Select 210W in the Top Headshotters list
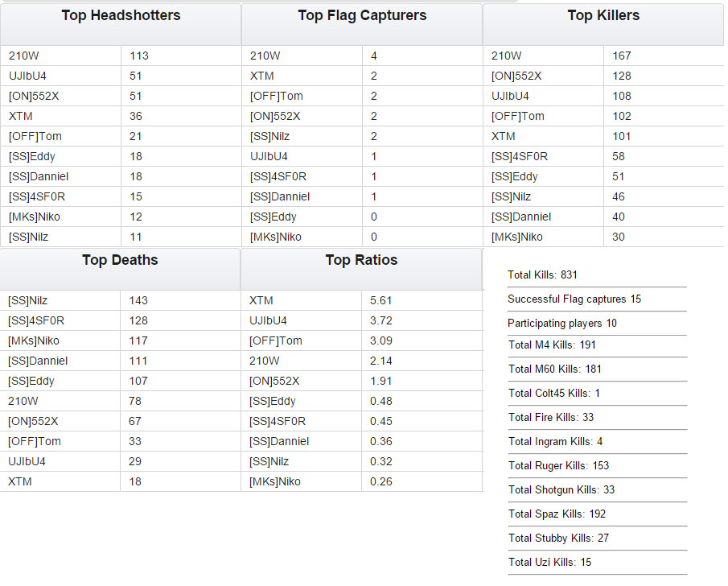The width and height of the screenshot is (728, 586). tap(24, 56)
